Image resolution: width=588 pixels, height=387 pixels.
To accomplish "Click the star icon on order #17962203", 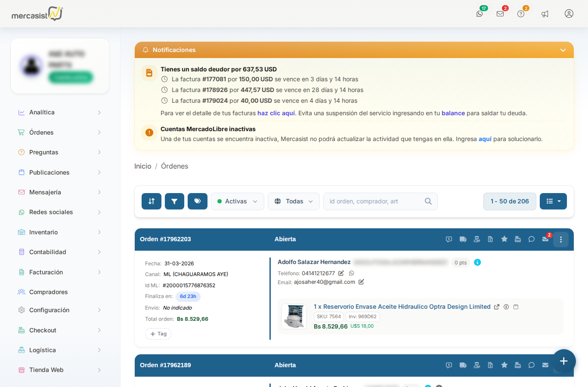I will 504,239.
